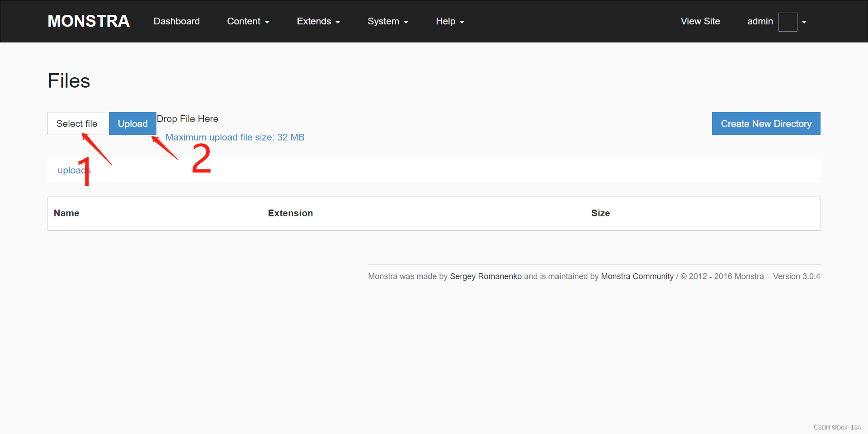Viewport: 868px width, 434px height.
Task: Click the Drop File Here area
Action: pos(187,119)
